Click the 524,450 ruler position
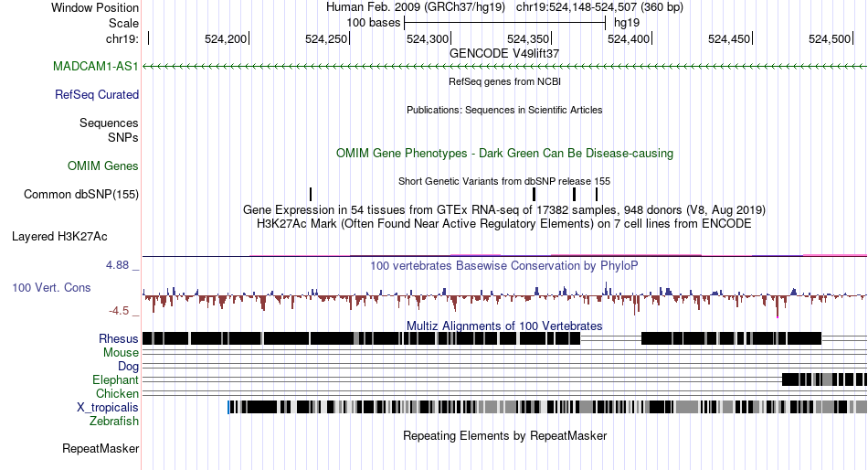 (x=730, y=38)
